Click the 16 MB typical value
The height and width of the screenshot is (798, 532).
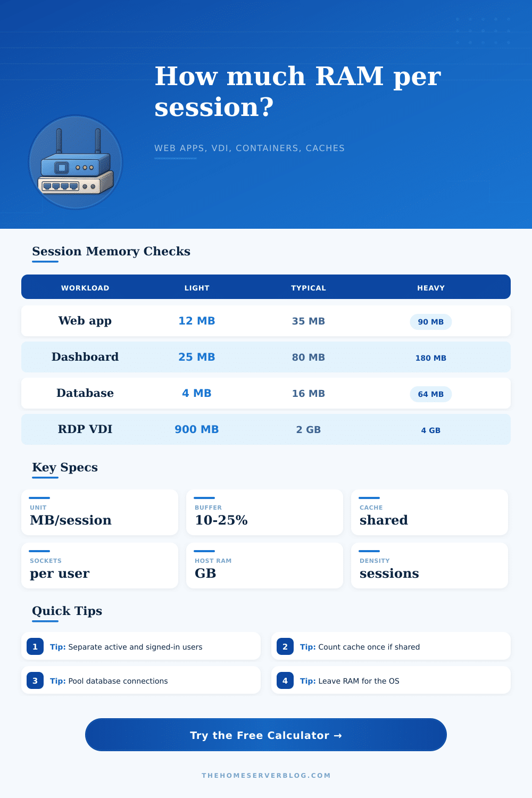[x=309, y=394]
